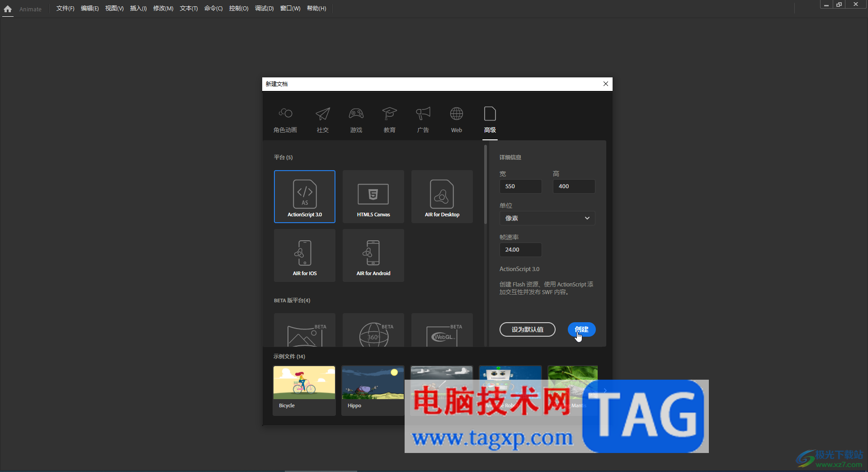This screenshot has width=868, height=472.
Task: Open the 文本(T) menu
Action: tap(189, 9)
